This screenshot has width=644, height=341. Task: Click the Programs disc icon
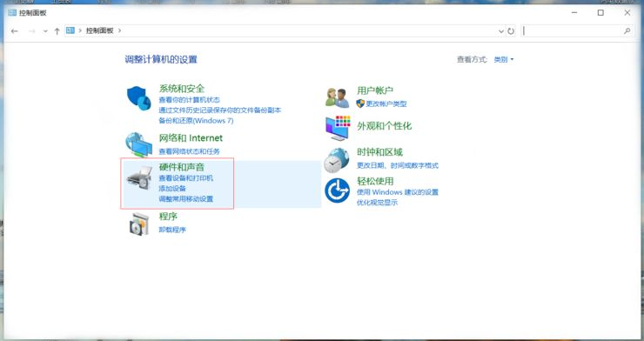139,224
